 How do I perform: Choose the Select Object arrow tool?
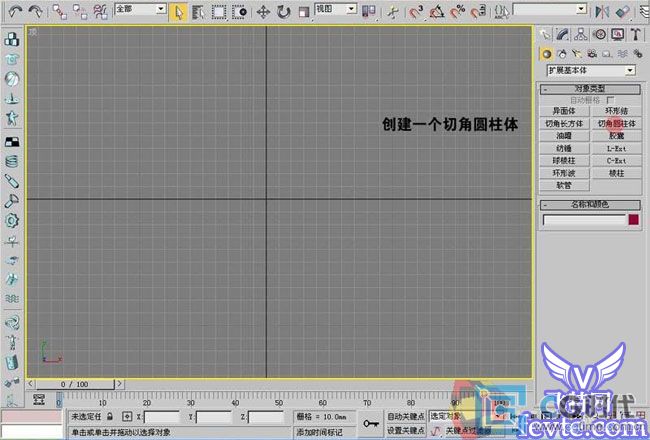pyautogui.click(x=178, y=12)
